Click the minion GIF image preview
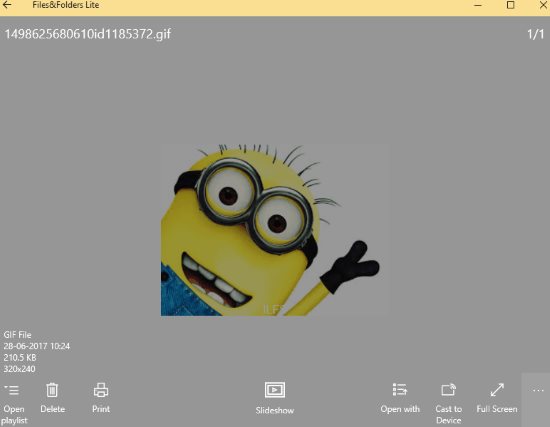Screen dimensions: 550x427 coord(275,230)
